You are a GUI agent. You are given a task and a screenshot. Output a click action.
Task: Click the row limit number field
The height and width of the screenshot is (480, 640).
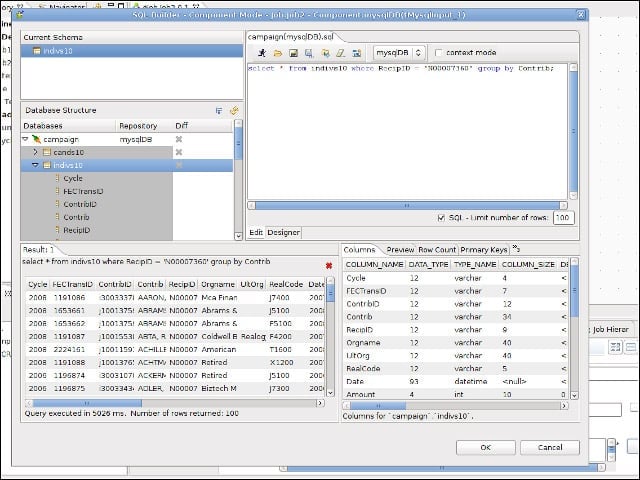click(x=564, y=218)
